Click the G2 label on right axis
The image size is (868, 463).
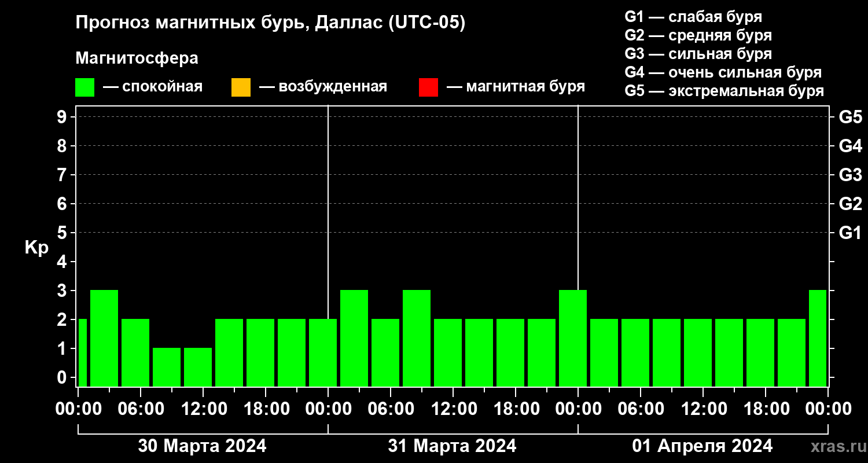(x=850, y=204)
